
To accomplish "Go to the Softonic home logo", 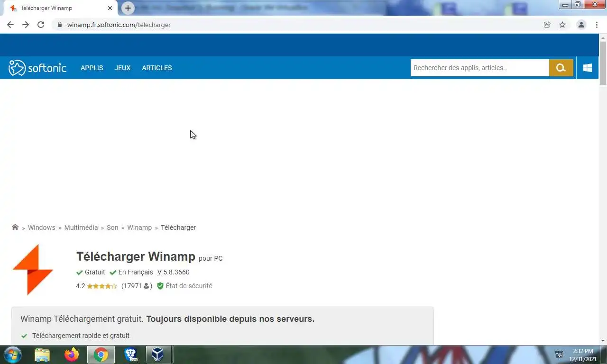I will pos(37,68).
